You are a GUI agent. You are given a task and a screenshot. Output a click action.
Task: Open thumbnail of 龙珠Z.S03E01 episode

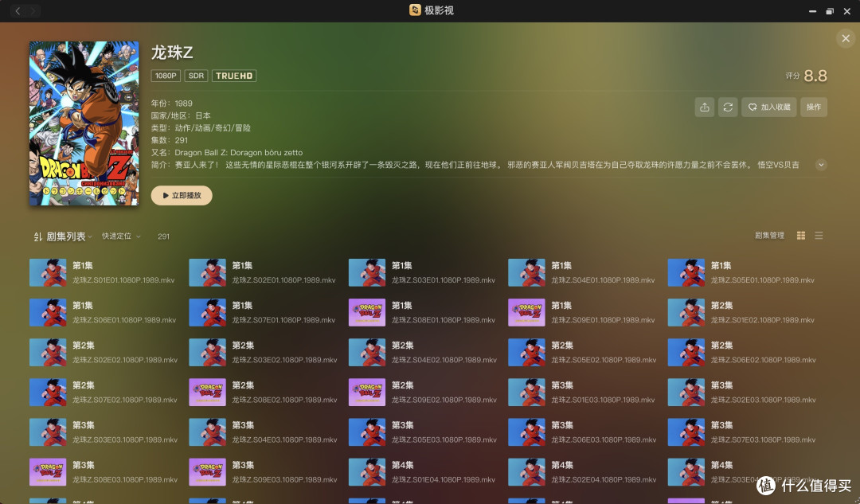click(367, 272)
